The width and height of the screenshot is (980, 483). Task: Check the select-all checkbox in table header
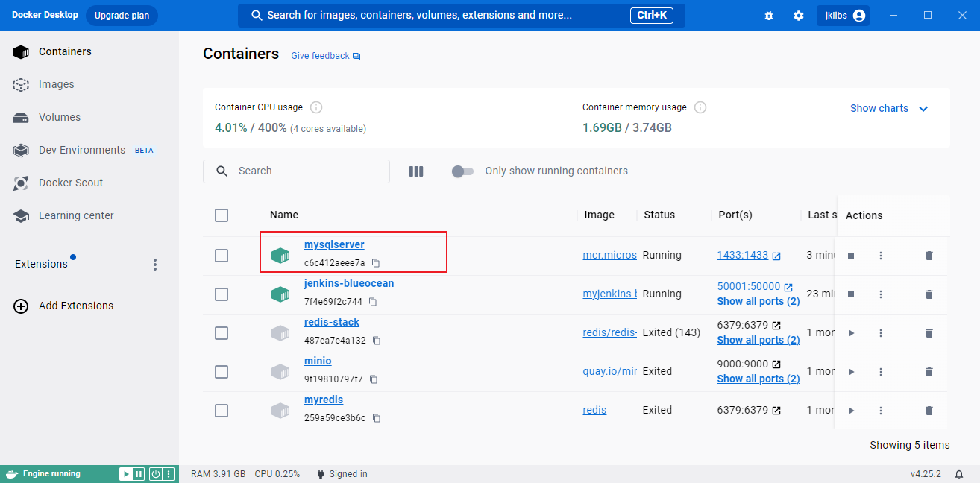[x=222, y=215]
